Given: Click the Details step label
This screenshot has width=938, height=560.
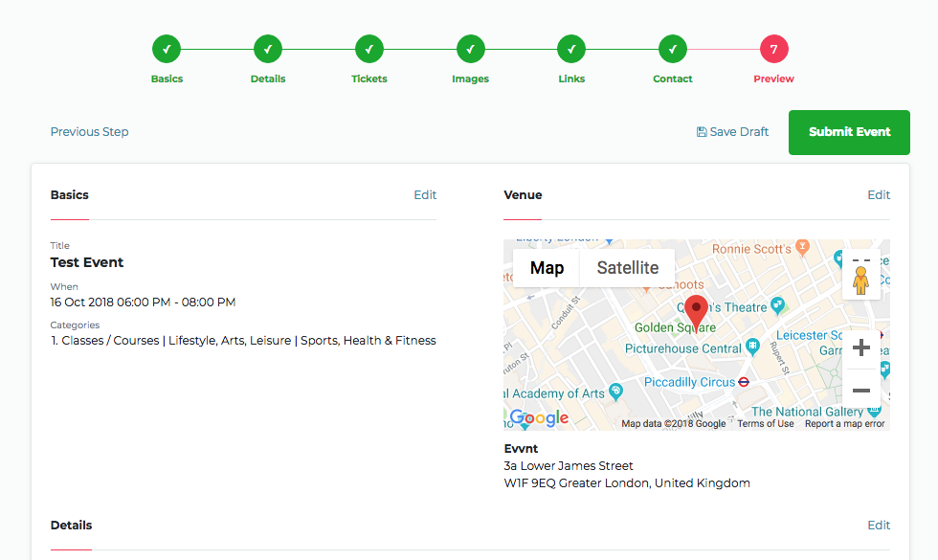Looking at the screenshot, I should click(x=268, y=78).
